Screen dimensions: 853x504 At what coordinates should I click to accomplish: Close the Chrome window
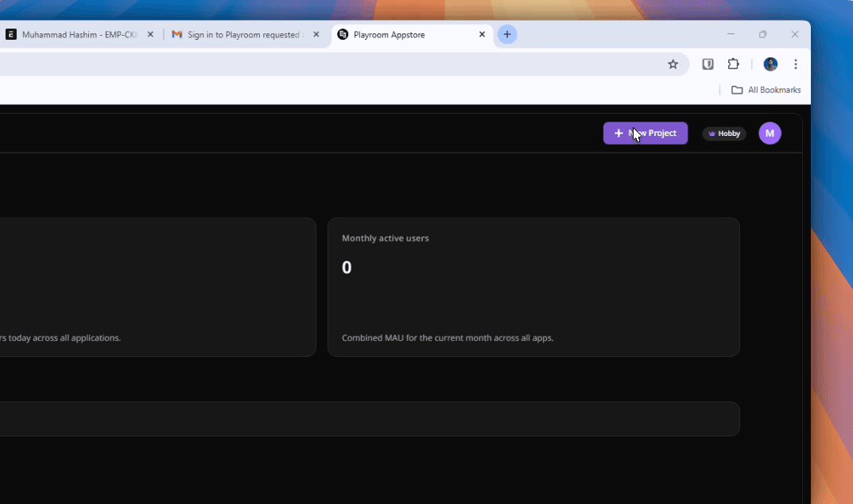pos(795,34)
